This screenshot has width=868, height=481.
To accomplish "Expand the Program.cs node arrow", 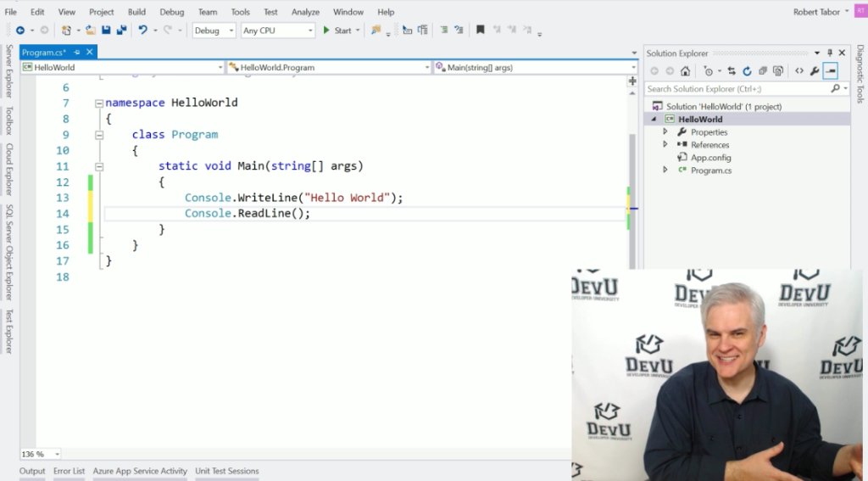I will click(x=665, y=171).
